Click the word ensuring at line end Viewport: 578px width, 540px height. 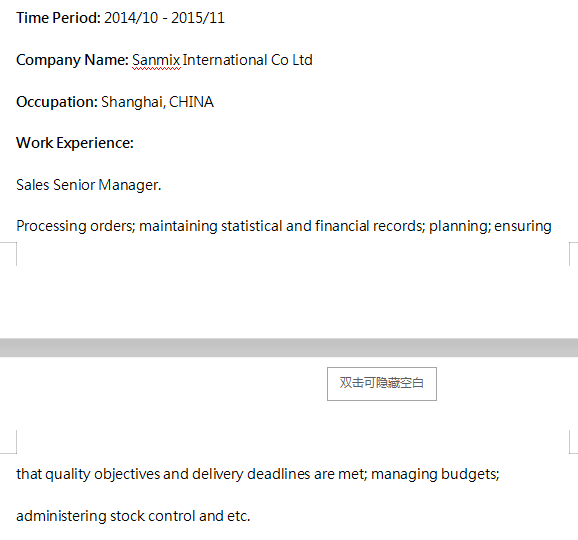click(523, 226)
